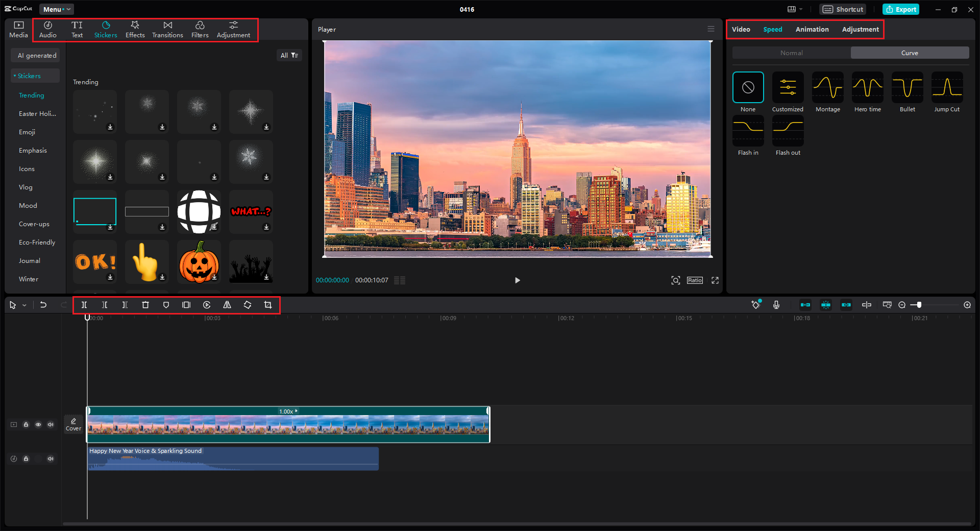The image size is (980, 531).
Task: Switch to the Normal speed mode button
Action: coord(791,53)
